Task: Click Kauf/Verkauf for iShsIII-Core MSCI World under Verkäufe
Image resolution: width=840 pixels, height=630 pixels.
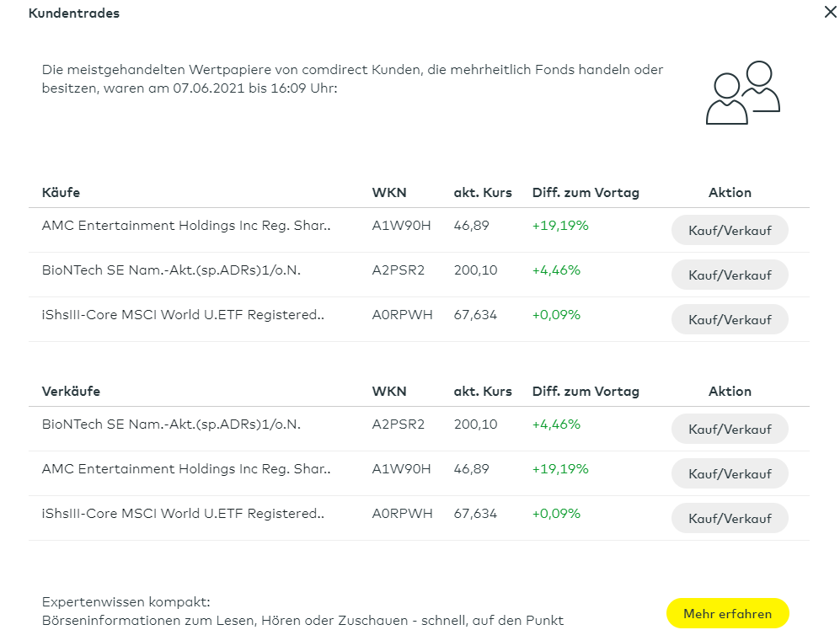Action: tap(730, 517)
